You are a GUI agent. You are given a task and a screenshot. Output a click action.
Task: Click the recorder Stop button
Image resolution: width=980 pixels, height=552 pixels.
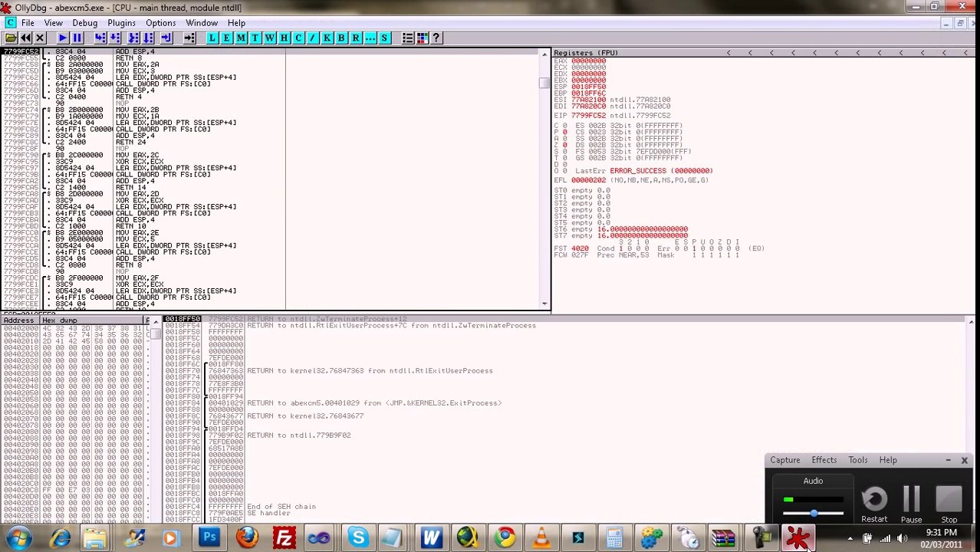(949, 505)
